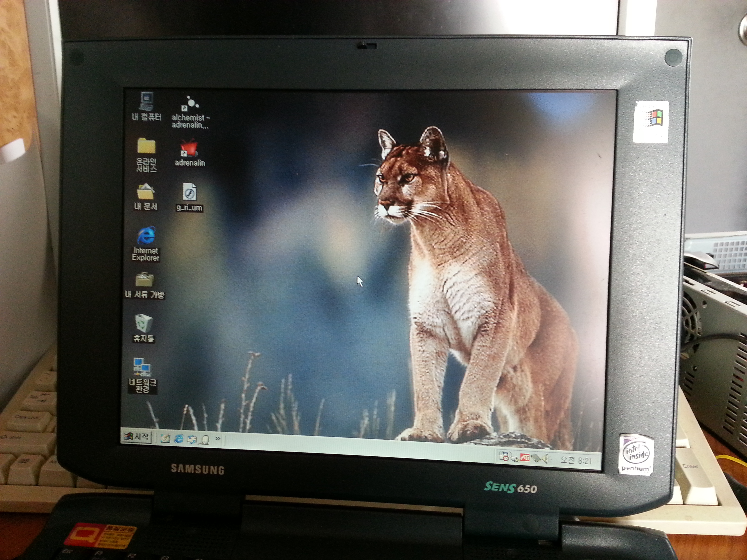
Task: Open the 온라인 서비스 folder
Action: coord(146,155)
